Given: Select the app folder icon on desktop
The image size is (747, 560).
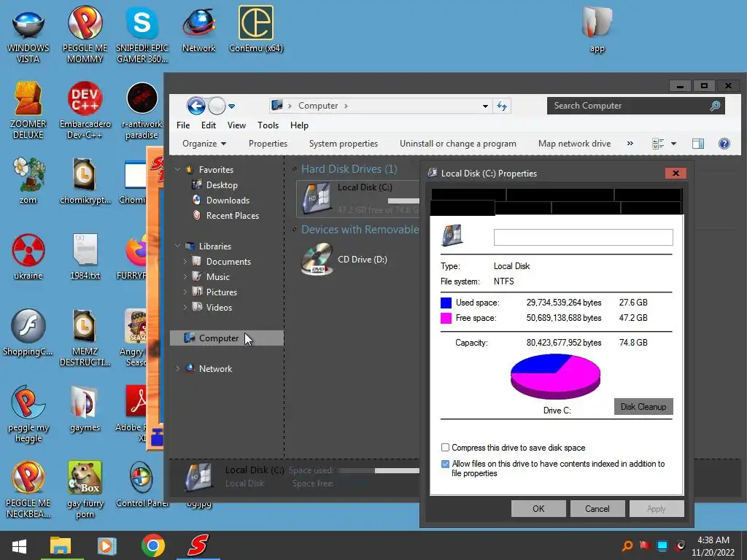Looking at the screenshot, I should [597, 29].
